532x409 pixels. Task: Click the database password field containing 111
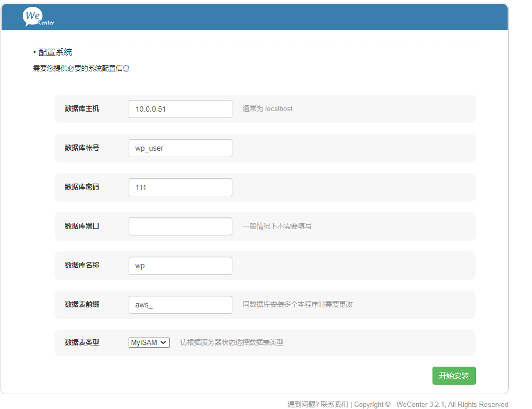[180, 187]
